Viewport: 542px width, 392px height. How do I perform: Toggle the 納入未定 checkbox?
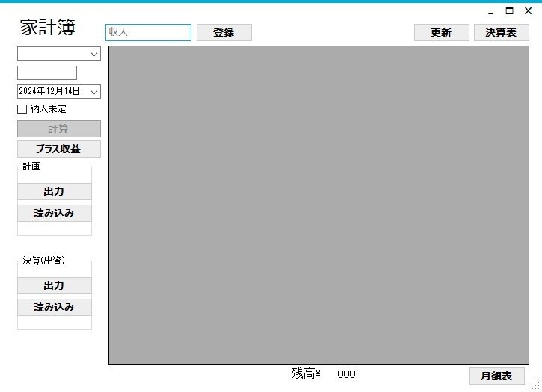pyautogui.click(x=22, y=110)
